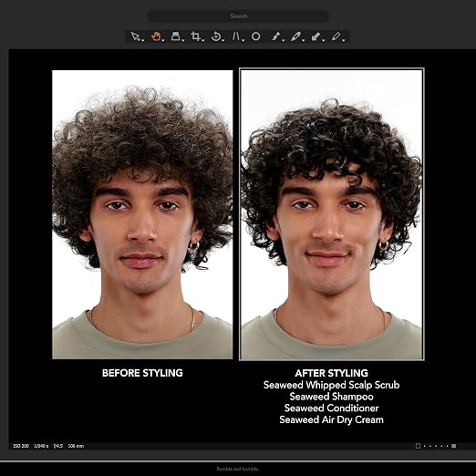Click the Seaweed Conditioner text
Image resolution: width=476 pixels, height=476 pixels.
(331, 408)
